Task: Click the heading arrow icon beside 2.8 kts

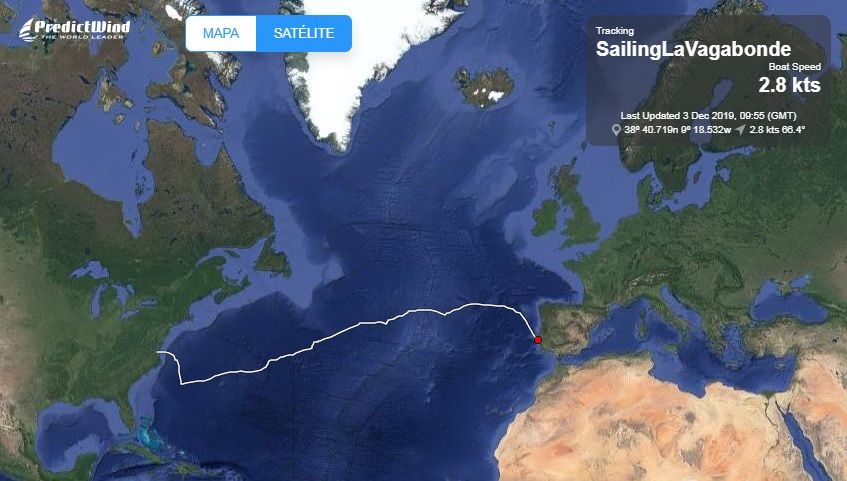Action: click(740, 130)
